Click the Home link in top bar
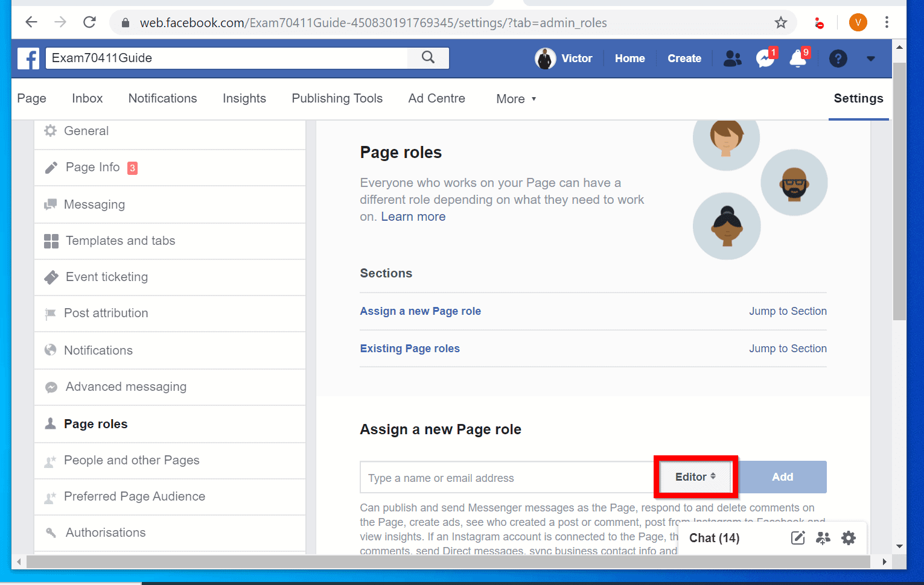This screenshot has height=585, width=924. [630, 58]
